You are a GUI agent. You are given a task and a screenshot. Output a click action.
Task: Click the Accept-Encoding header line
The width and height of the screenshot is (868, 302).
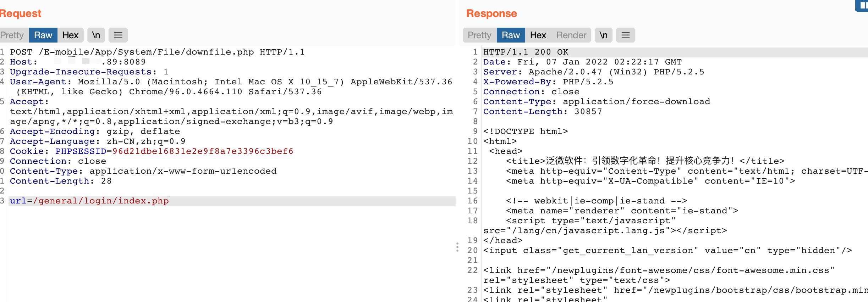[x=95, y=132]
